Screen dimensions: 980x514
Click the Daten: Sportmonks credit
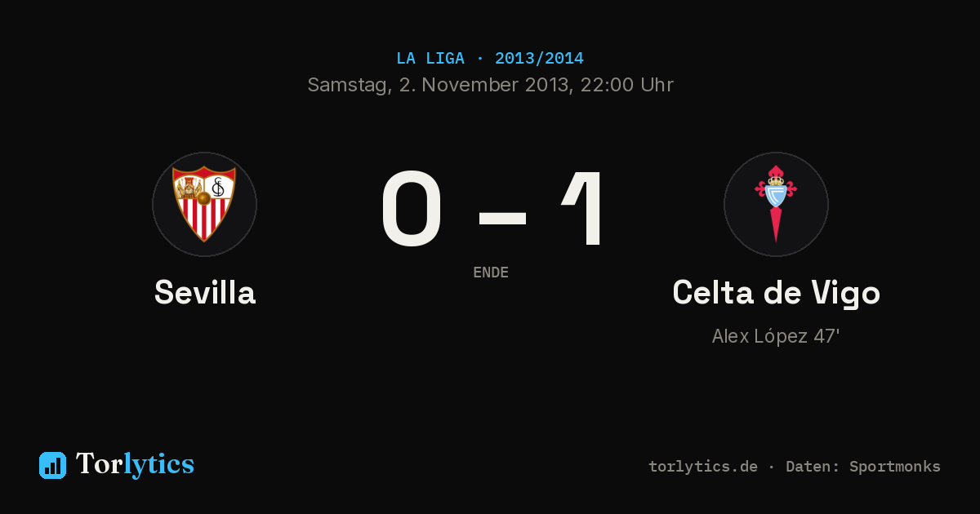point(863,467)
